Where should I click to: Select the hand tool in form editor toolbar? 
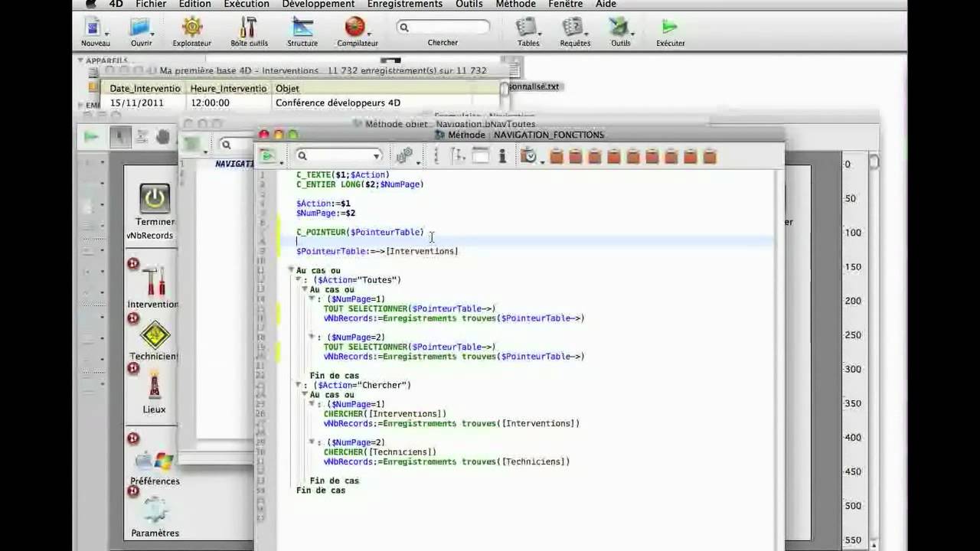point(162,137)
